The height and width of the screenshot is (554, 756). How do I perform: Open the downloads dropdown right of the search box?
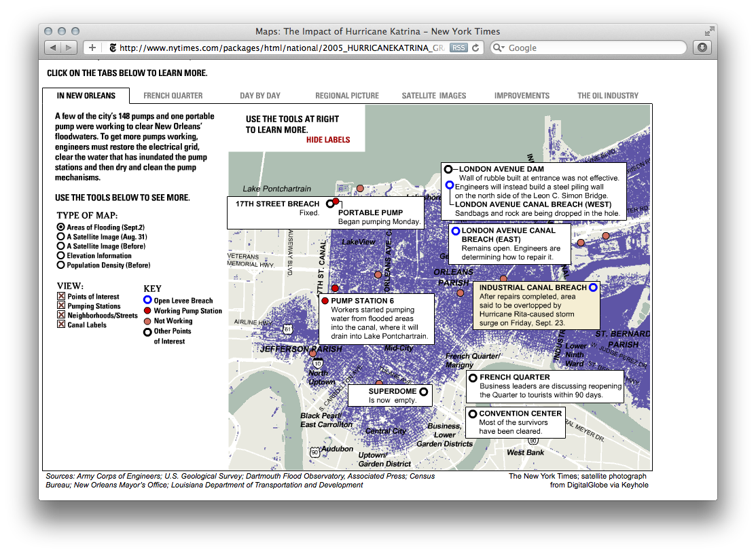point(701,48)
